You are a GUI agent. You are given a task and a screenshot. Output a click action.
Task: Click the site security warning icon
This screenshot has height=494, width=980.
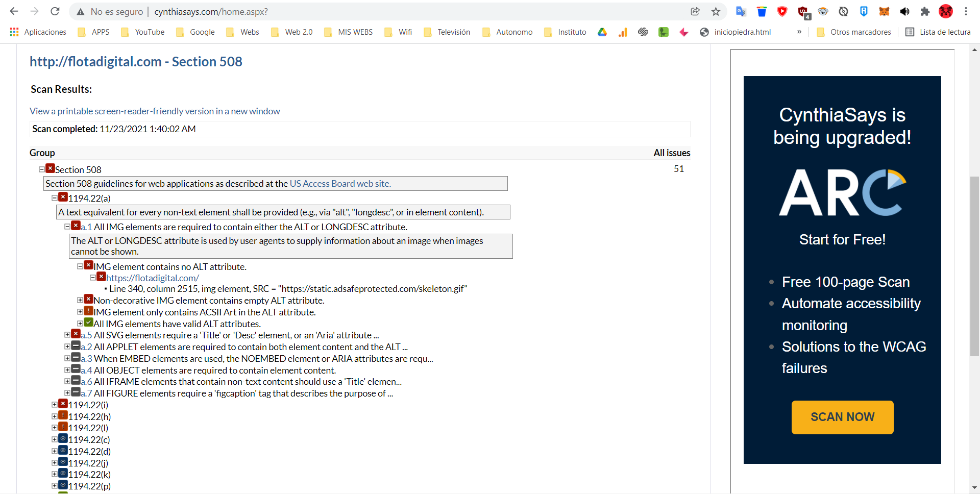(81, 11)
